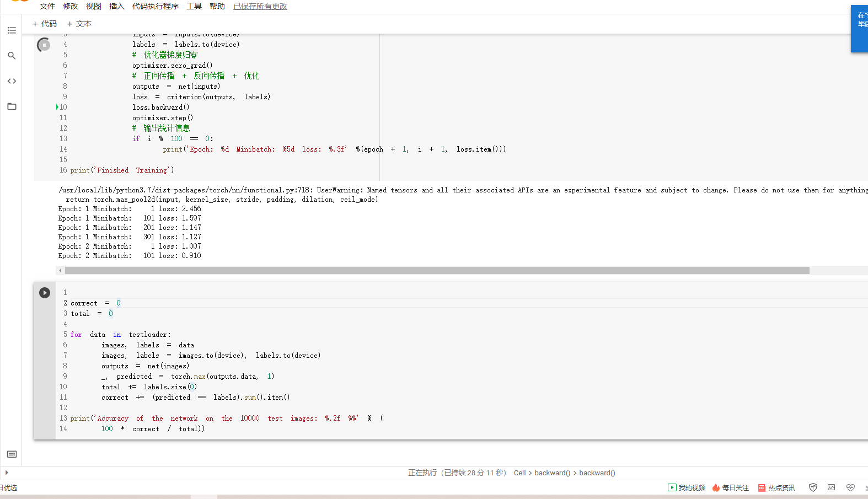Open the 插入 menu
The height and width of the screenshot is (499, 868).
(117, 6)
